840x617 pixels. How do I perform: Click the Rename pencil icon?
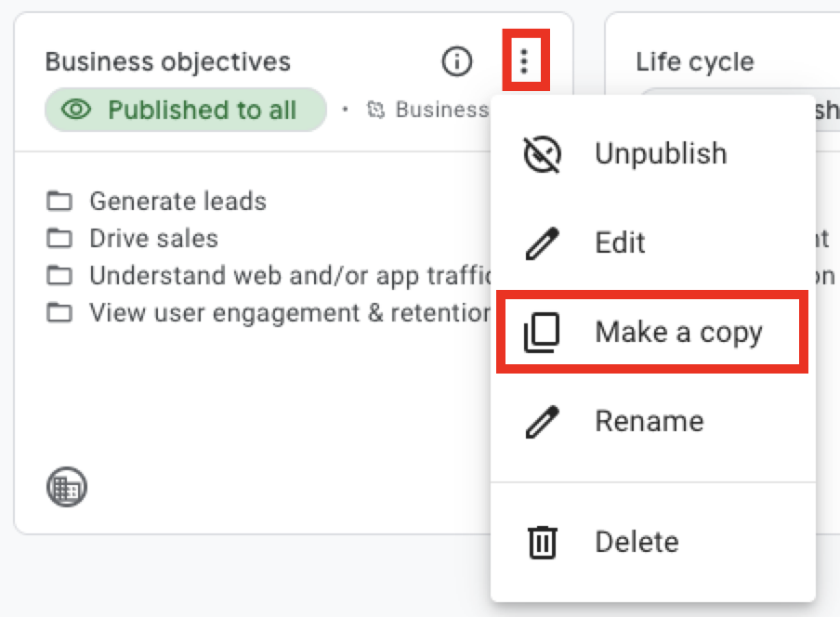click(542, 422)
